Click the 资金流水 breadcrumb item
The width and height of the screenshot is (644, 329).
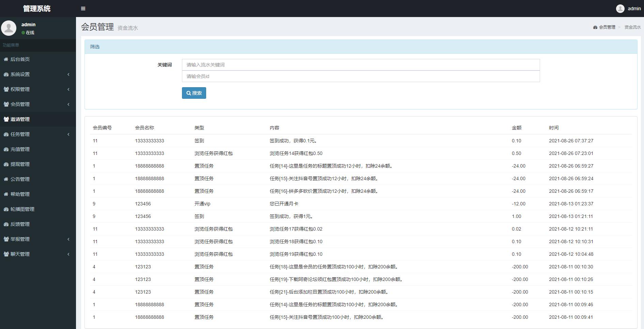pos(632,27)
